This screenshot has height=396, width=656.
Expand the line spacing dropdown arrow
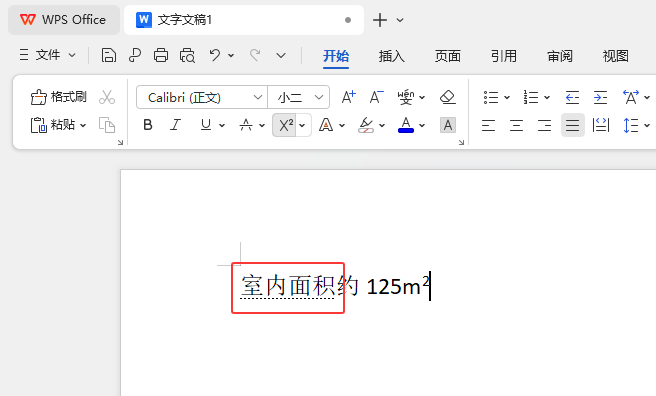[x=647, y=125]
